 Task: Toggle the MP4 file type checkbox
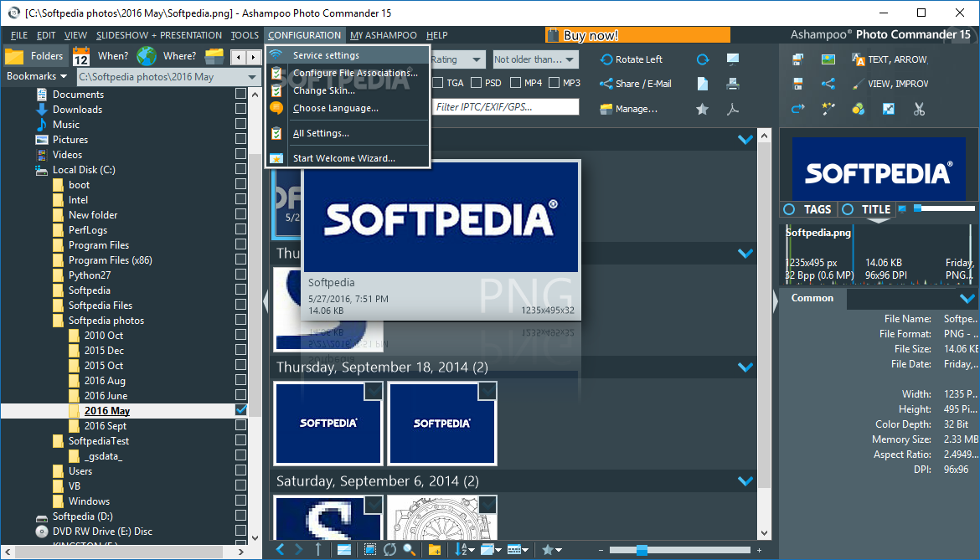(x=516, y=82)
